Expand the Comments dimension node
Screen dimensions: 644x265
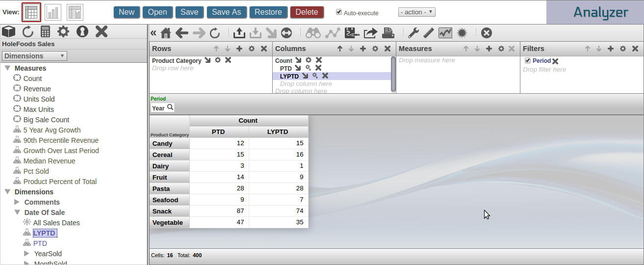point(17,202)
